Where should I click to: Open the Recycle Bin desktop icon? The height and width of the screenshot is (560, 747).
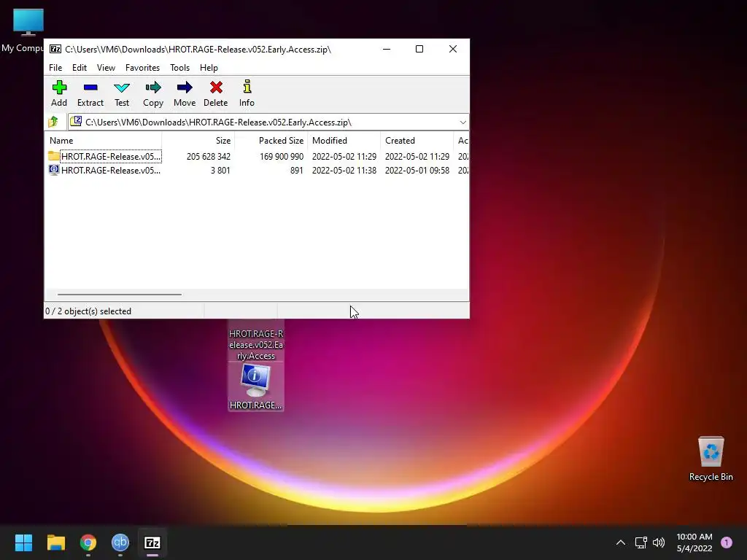[x=711, y=458]
